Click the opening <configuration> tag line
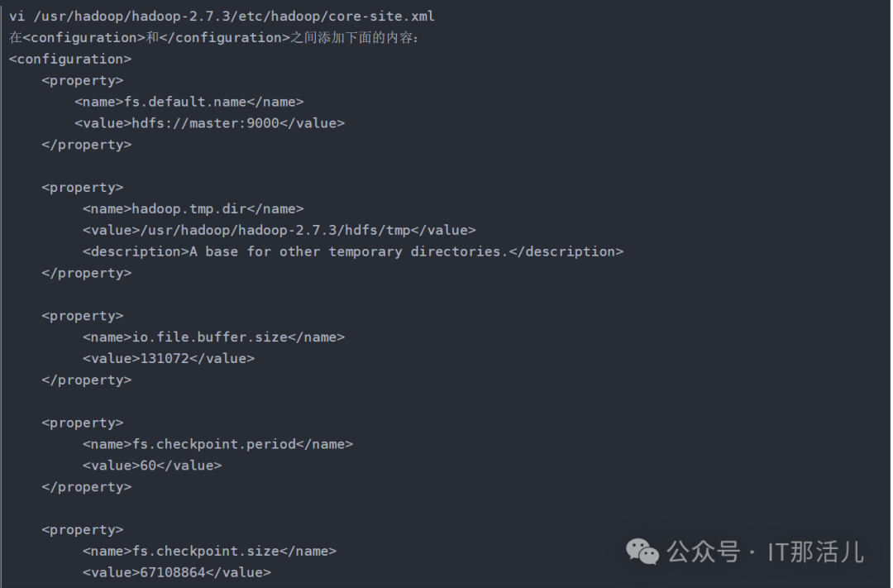893x588 pixels. click(x=70, y=59)
